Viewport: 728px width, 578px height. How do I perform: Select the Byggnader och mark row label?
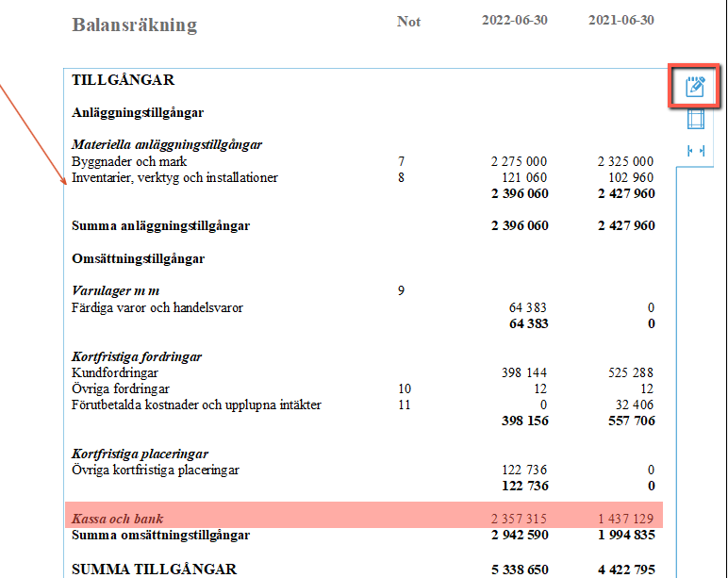129,161
